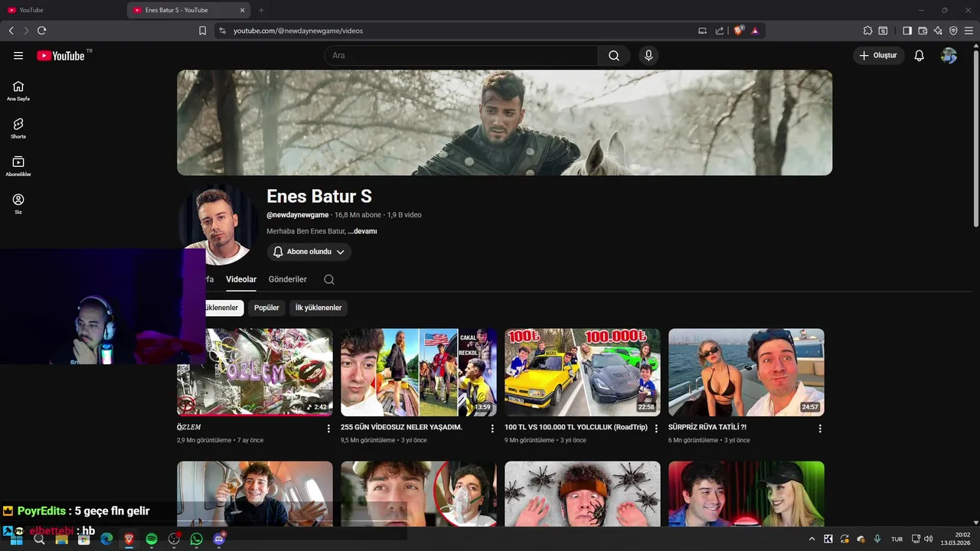
Task: Open 100 TL VS 100.000 TL YOLCULUK title
Action: (x=576, y=427)
